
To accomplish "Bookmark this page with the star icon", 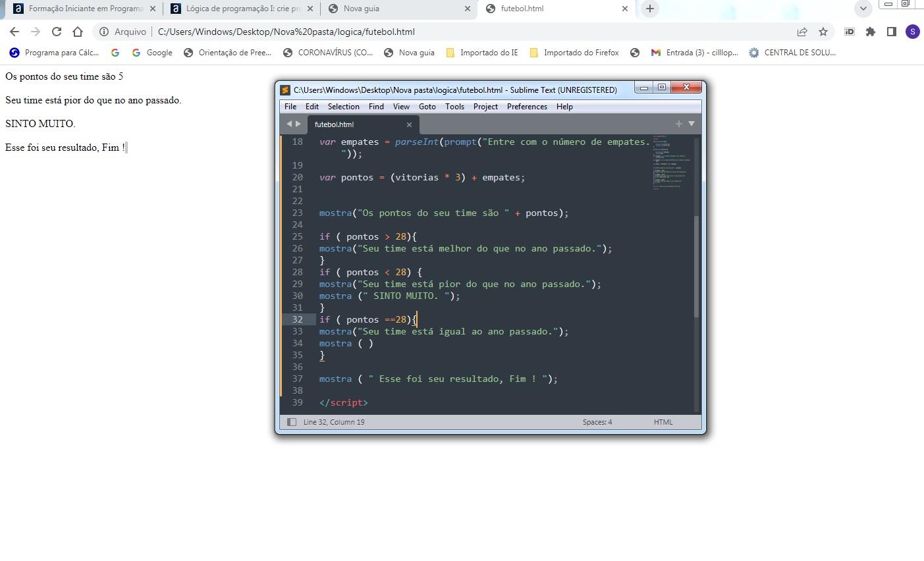I will point(823,32).
